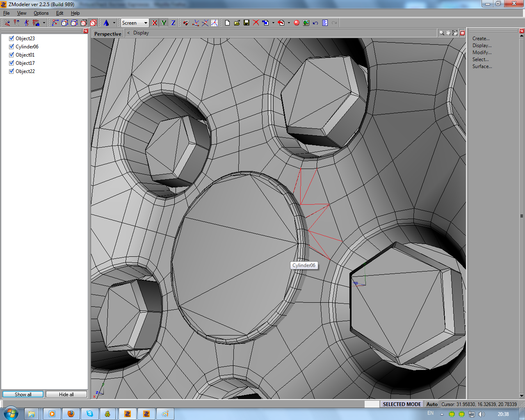Click the red-and-blue cluster icon by File toolbar
The height and width of the screenshot is (420, 525).
(36, 23)
